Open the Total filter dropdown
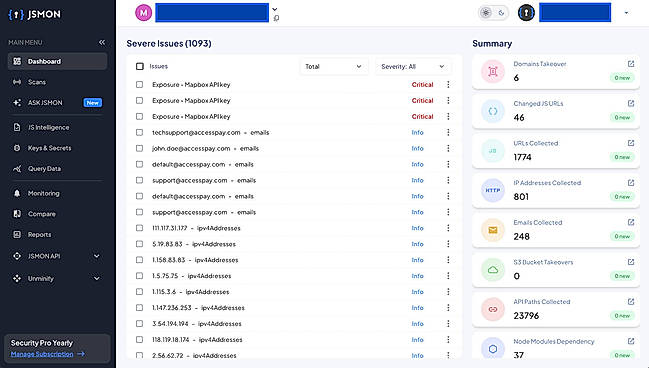Viewport: 649px width, 368px height. [334, 66]
